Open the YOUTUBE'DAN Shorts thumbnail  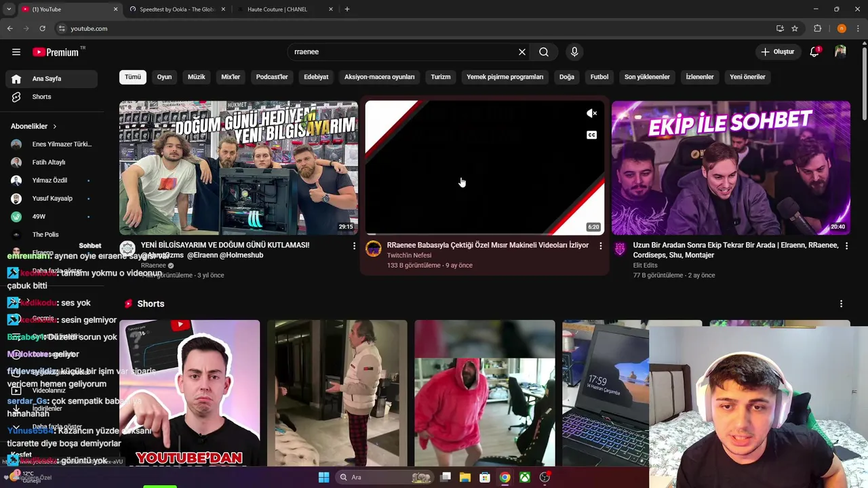pyautogui.click(x=189, y=393)
